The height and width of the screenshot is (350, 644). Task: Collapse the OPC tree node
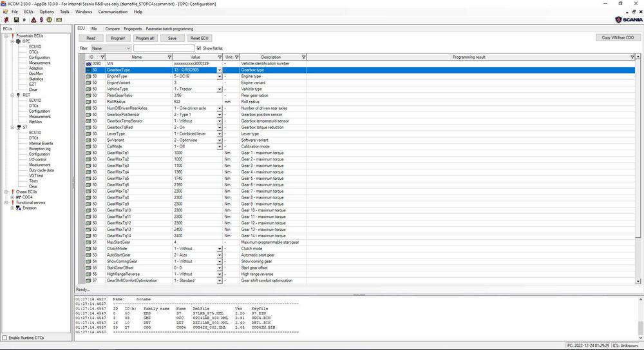(x=12, y=41)
